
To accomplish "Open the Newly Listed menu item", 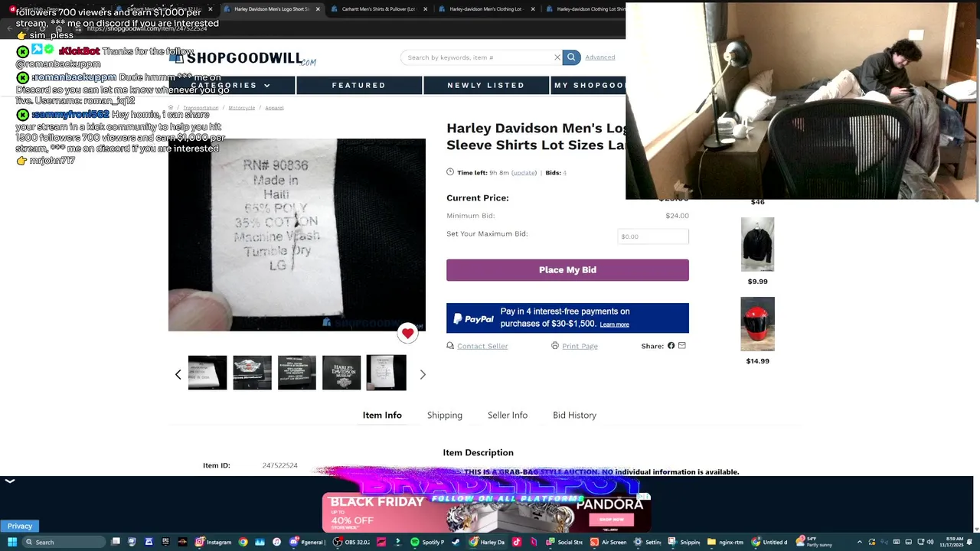I will click(485, 85).
